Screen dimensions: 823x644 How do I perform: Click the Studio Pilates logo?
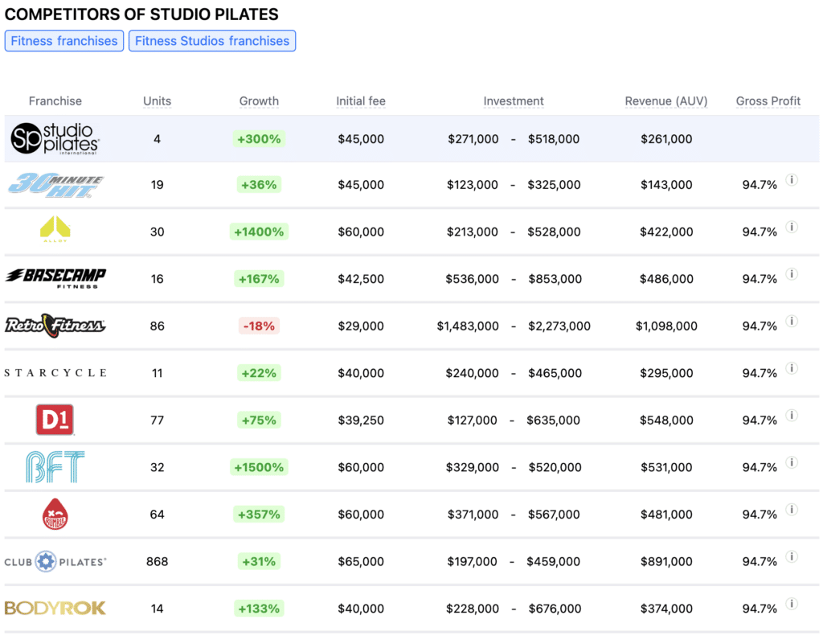click(x=55, y=138)
